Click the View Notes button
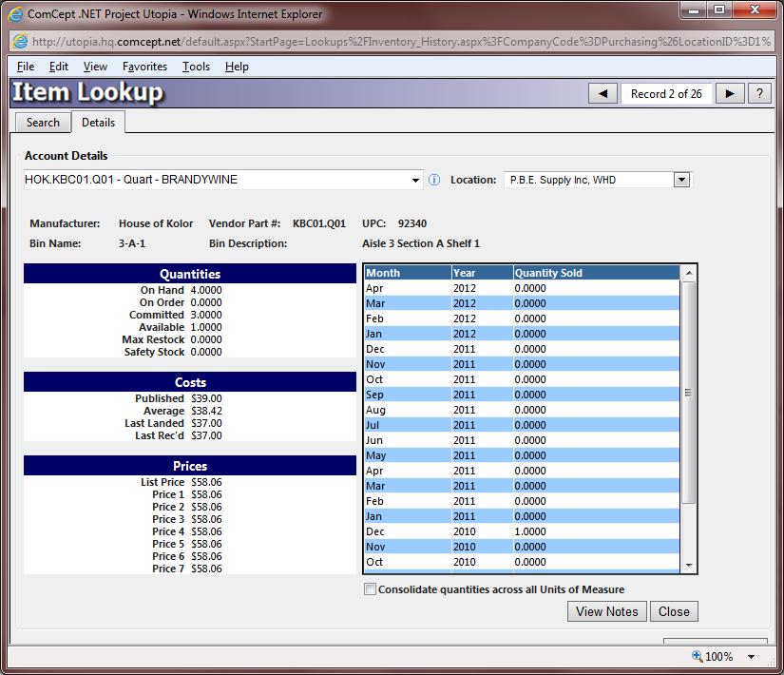 (606, 611)
